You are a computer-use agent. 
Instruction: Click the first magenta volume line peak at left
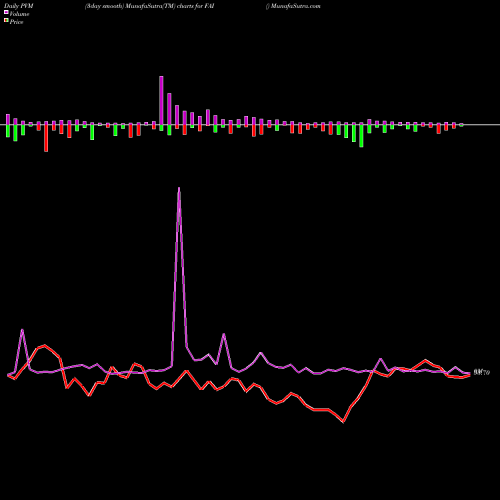tap(22, 330)
